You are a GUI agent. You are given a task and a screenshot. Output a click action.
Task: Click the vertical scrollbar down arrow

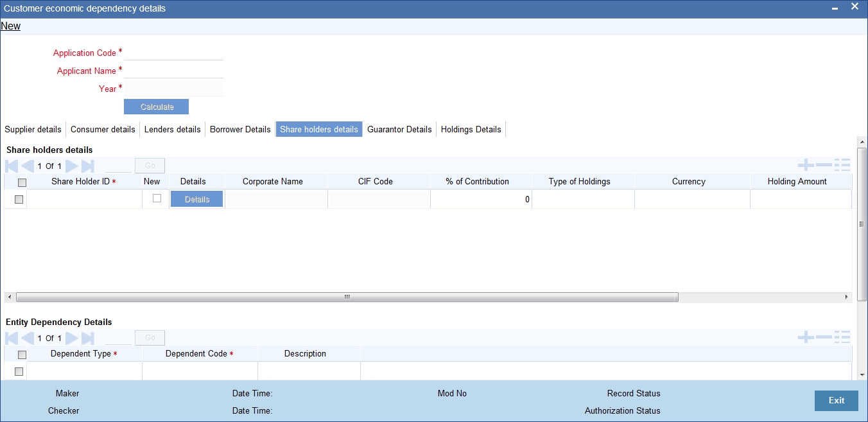tap(862, 374)
